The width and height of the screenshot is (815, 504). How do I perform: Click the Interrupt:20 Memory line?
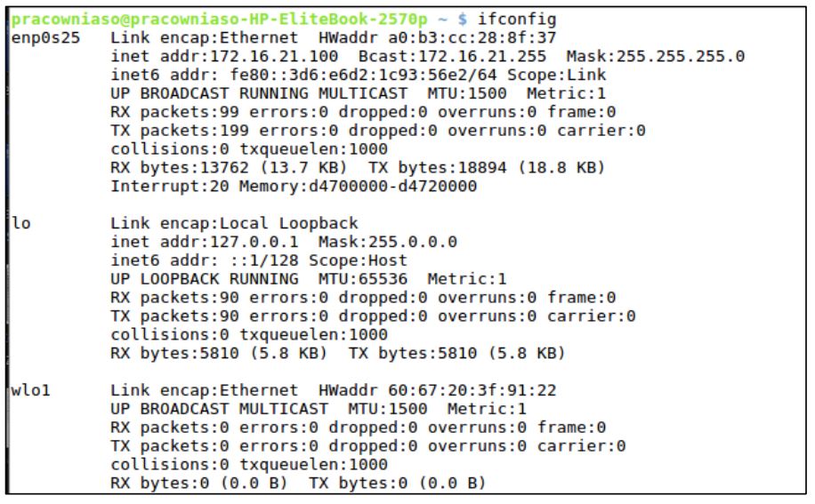tap(294, 187)
